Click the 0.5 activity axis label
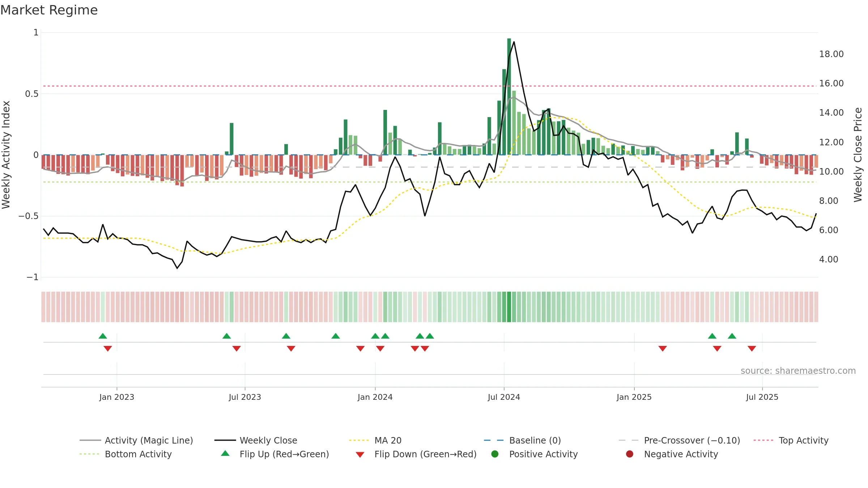868x488 pixels. 31,94
